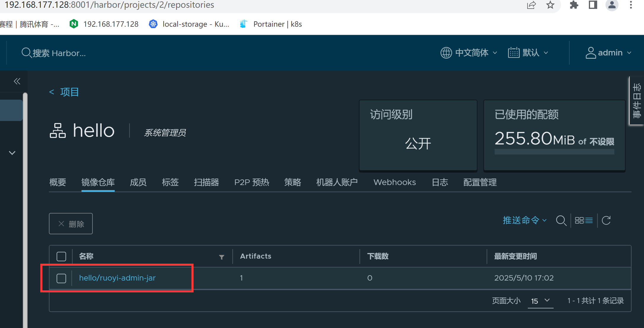Switch to the 成员 tab
This screenshot has height=328, width=644.
pyautogui.click(x=138, y=182)
